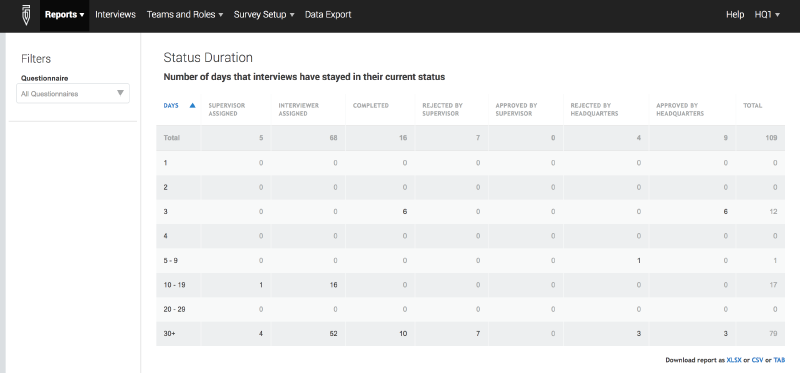This screenshot has width=800, height=373.
Task: Go to the Interviews page
Action: [115, 15]
